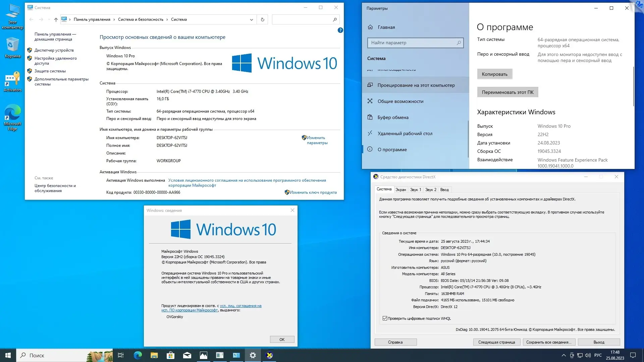Expand breadcrumb chevron after Control Panel
This screenshot has height=362, width=644.
coord(114,20)
